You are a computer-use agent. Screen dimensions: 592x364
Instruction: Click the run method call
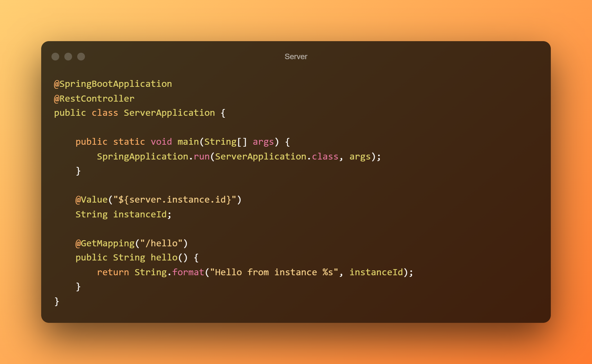[201, 157]
